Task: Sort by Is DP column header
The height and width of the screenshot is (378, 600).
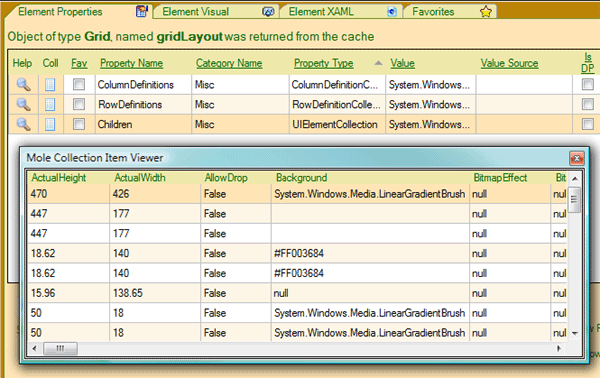Action: click(588, 63)
